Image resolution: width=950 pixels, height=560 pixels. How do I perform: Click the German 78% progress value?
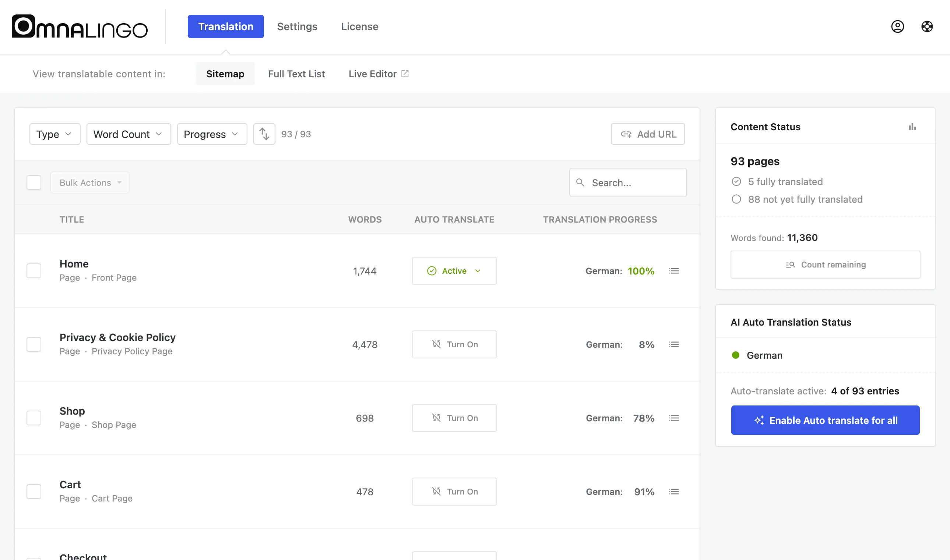(644, 418)
